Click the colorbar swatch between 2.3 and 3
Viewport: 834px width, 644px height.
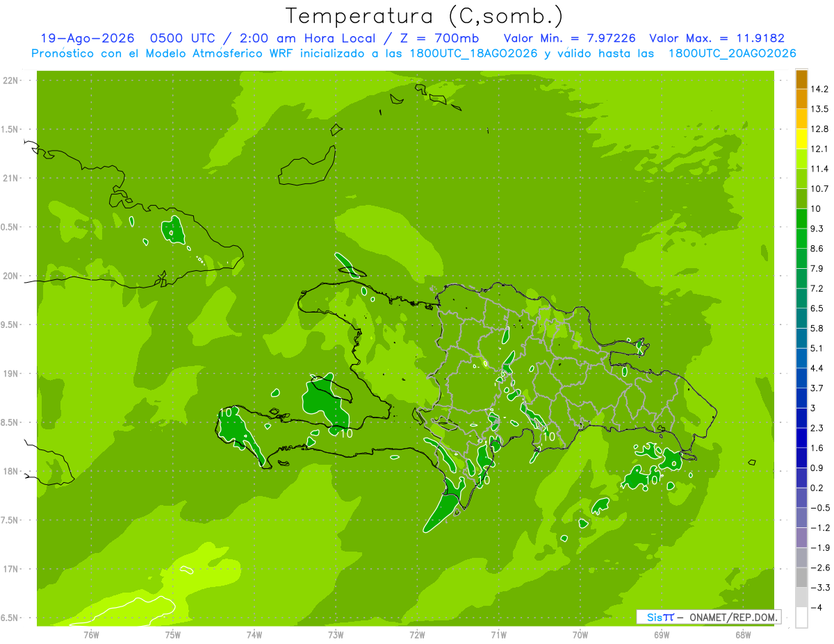[x=801, y=418]
